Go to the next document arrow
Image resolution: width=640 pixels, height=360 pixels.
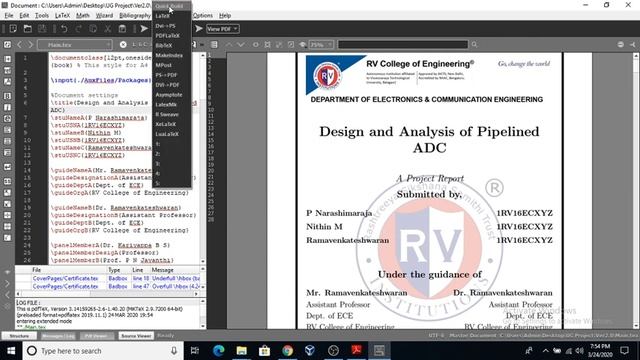(30, 44)
